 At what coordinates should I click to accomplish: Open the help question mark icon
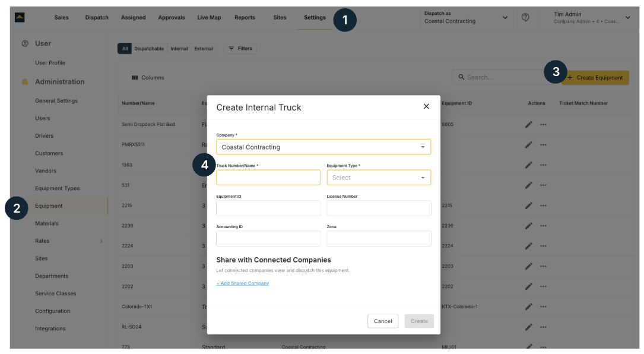525,17
